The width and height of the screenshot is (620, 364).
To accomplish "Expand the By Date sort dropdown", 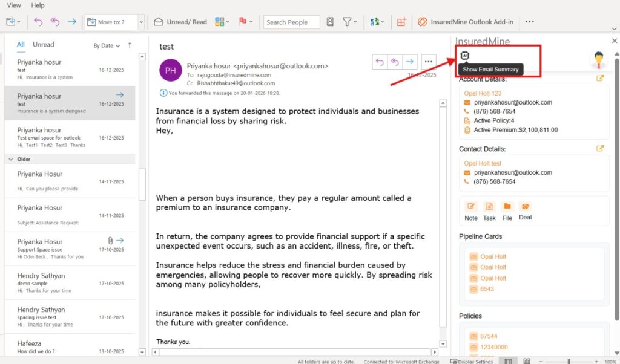I will tap(107, 45).
